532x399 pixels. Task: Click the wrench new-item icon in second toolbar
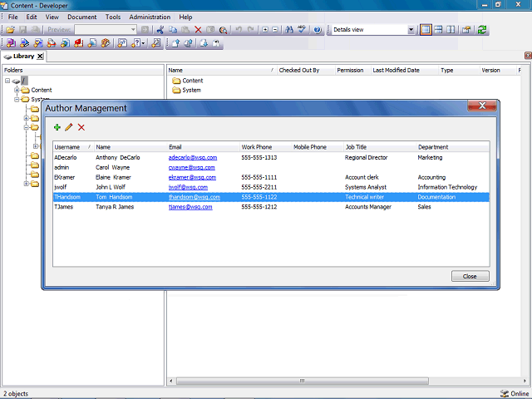point(156,43)
